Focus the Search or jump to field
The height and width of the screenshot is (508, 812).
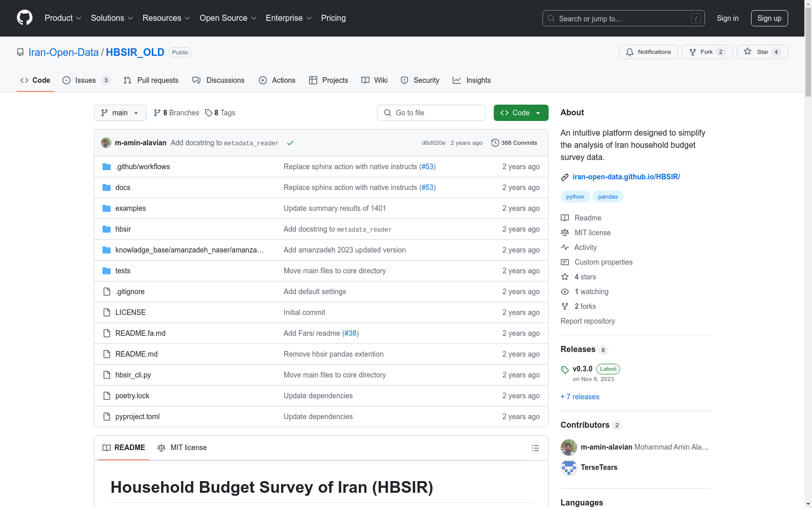coord(624,18)
